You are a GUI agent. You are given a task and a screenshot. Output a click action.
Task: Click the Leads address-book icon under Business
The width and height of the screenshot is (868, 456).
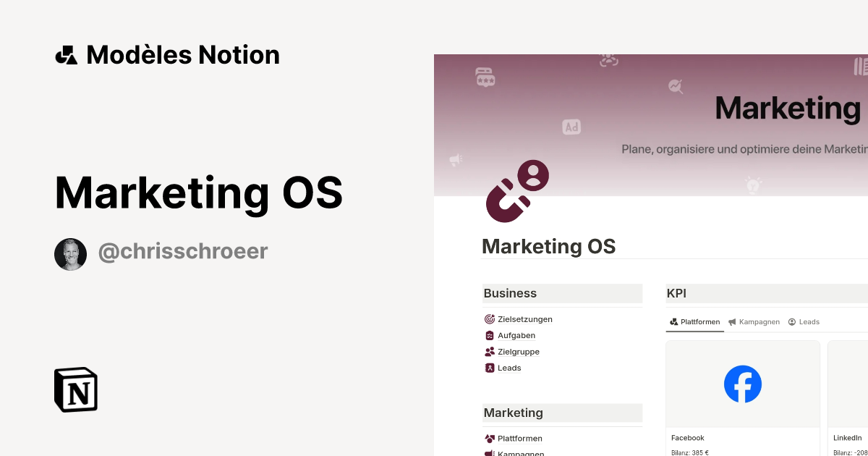[490, 368]
